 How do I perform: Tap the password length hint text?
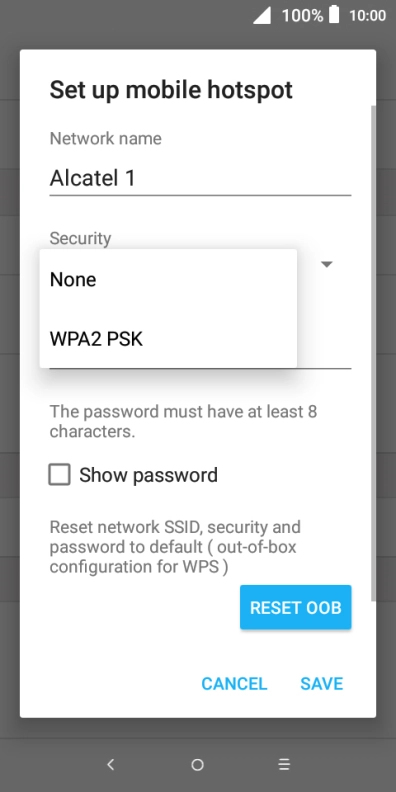click(x=183, y=421)
